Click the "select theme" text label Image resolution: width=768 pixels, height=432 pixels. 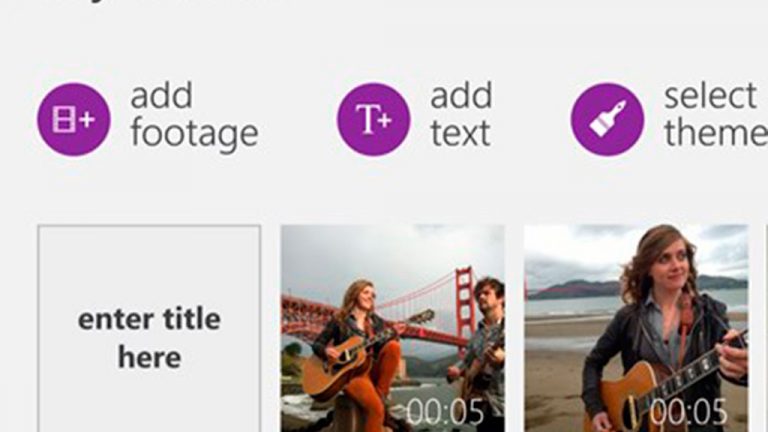pyautogui.click(x=716, y=115)
